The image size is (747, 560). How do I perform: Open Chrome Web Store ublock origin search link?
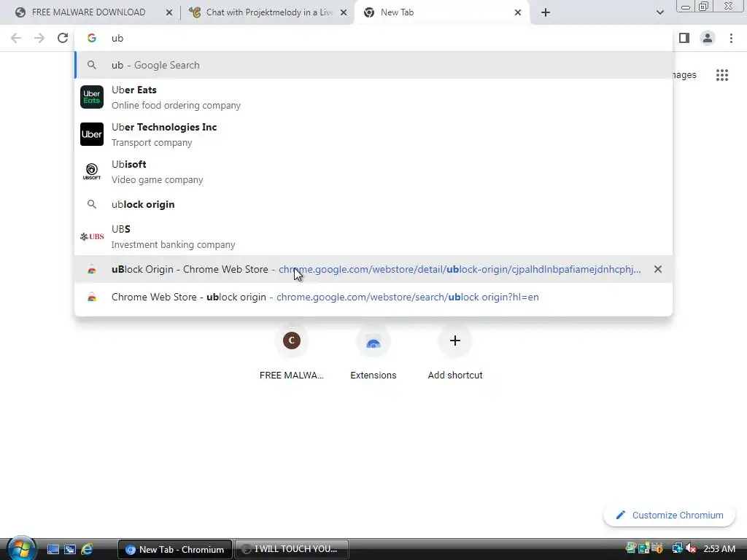click(374, 297)
